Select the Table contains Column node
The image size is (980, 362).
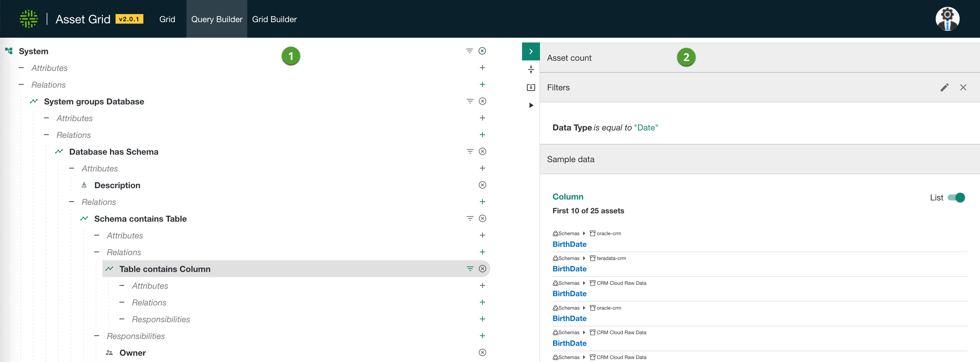[165, 269]
